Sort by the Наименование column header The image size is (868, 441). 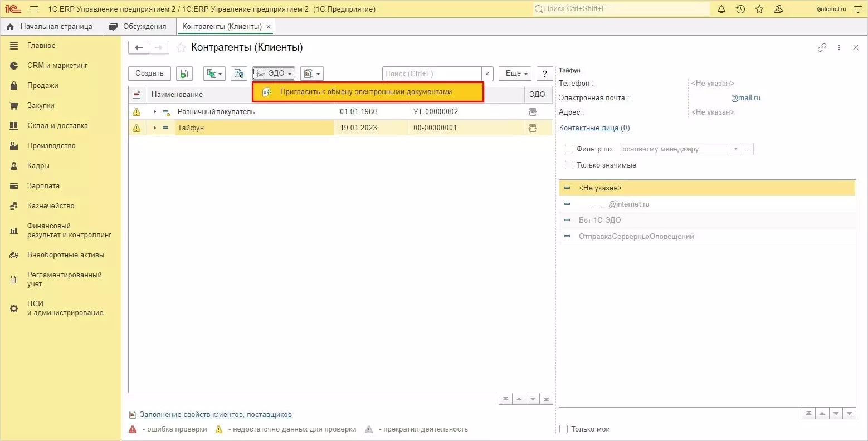click(x=177, y=95)
